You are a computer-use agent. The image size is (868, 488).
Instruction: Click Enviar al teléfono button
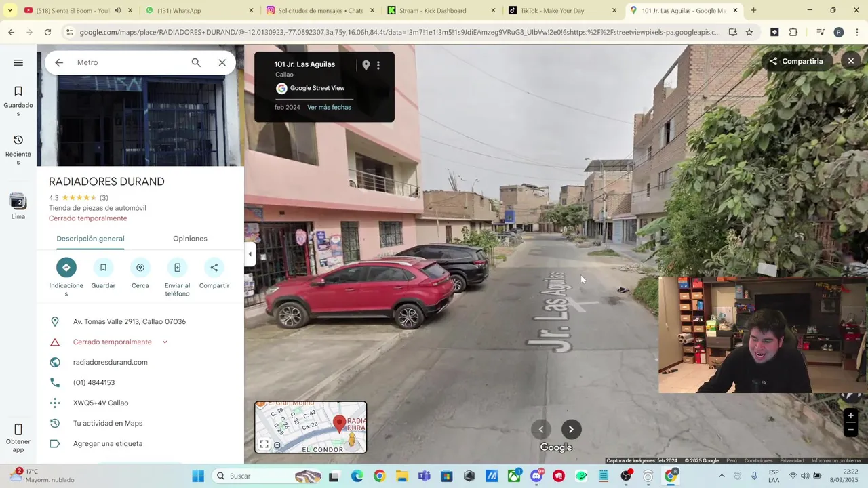[177, 277]
